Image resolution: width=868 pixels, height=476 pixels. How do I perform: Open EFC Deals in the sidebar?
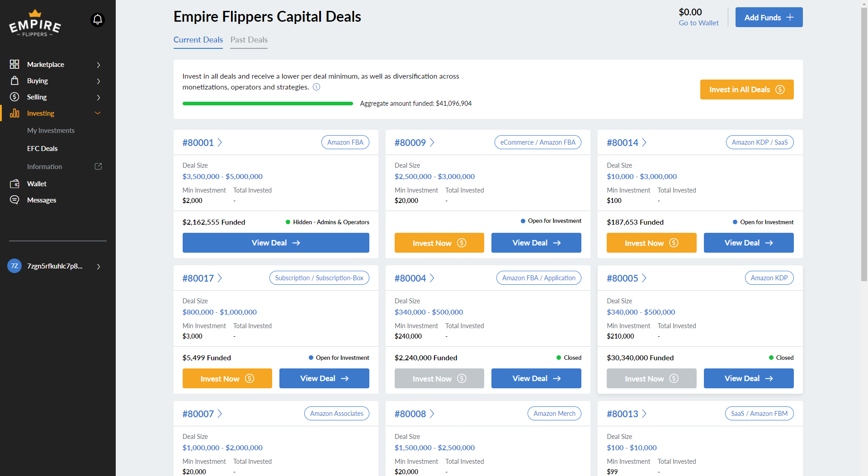point(42,148)
